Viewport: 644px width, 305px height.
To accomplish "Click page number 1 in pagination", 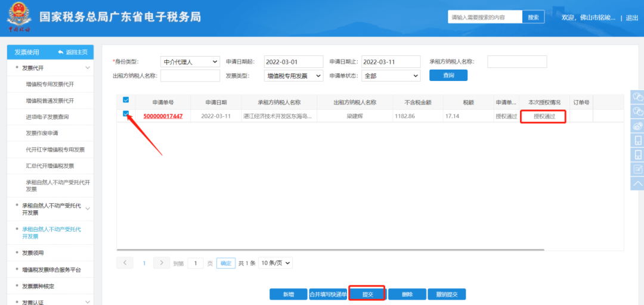I will pyautogui.click(x=144, y=263).
